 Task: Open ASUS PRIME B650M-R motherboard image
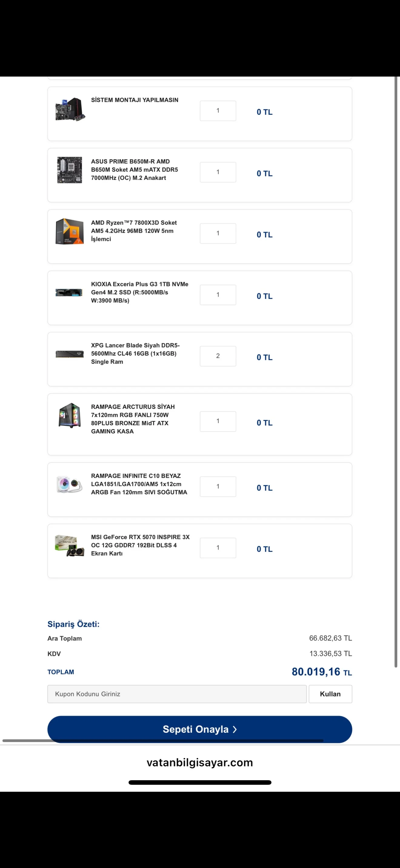click(x=69, y=170)
